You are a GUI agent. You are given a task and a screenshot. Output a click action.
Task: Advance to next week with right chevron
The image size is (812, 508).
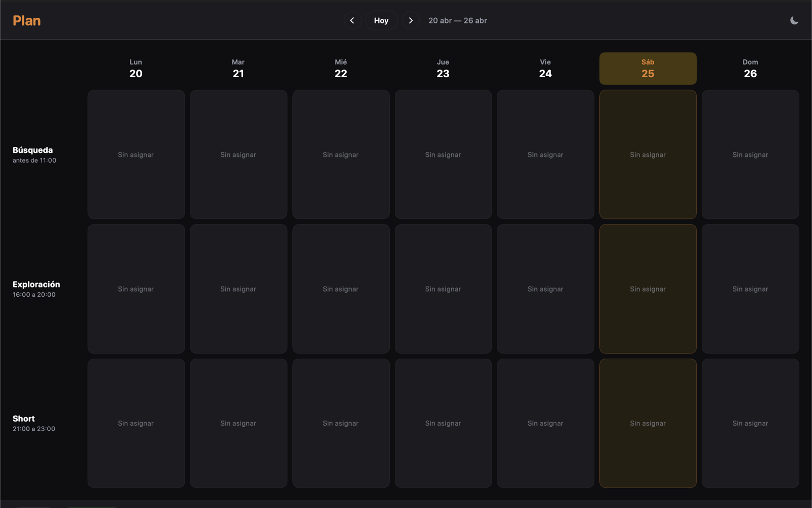click(411, 21)
